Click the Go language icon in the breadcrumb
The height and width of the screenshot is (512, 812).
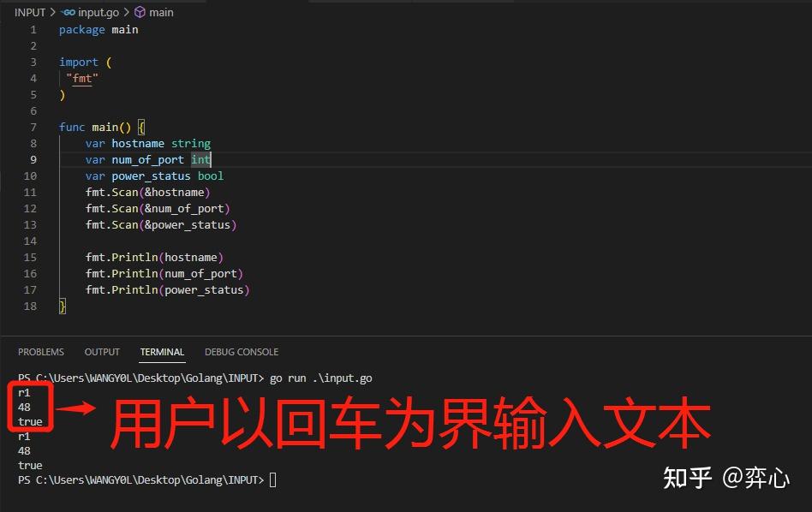[x=69, y=12]
